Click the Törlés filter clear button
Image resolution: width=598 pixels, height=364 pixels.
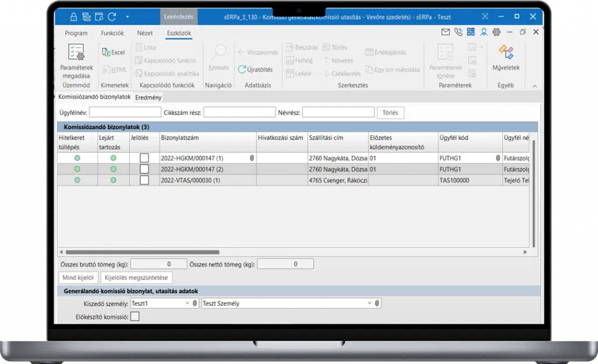pos(390,113)
